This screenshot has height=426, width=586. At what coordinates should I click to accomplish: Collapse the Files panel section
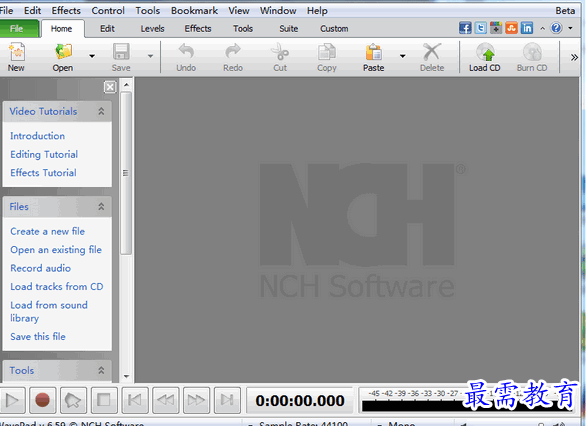pos(101,206)
